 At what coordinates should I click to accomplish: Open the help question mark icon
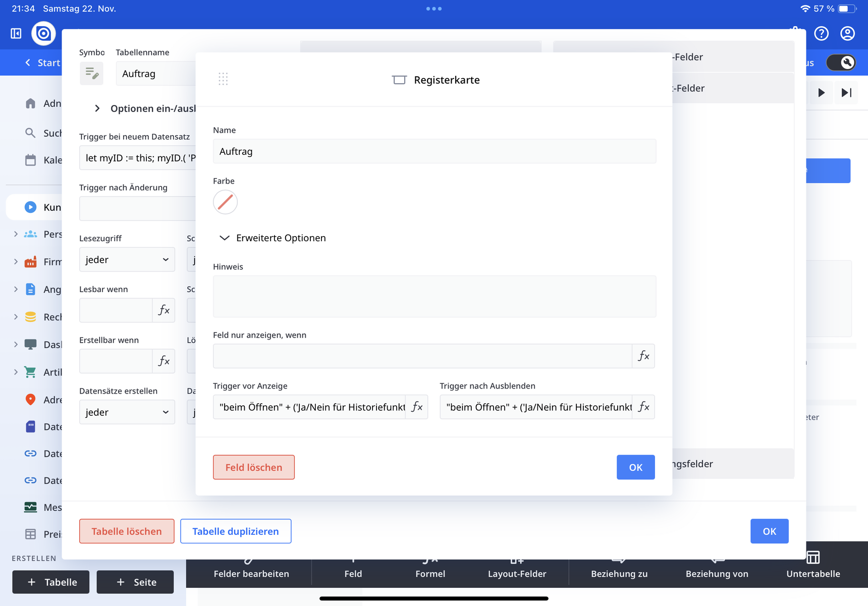(x=822, y=33)
